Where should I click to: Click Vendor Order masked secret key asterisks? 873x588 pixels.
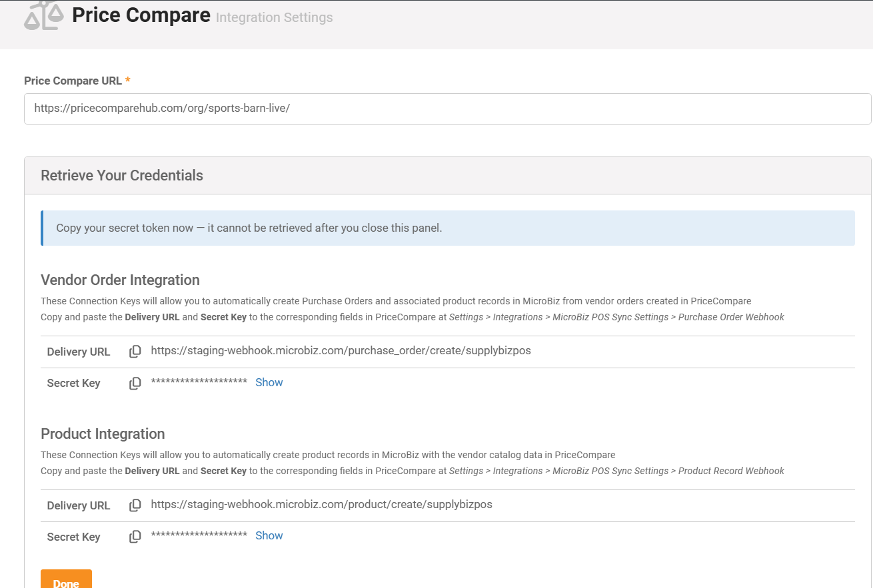tap(199, 382)
